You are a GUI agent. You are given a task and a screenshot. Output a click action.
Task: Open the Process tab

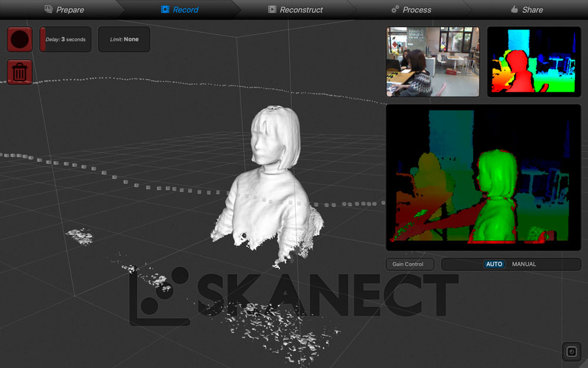coord(411,9)
